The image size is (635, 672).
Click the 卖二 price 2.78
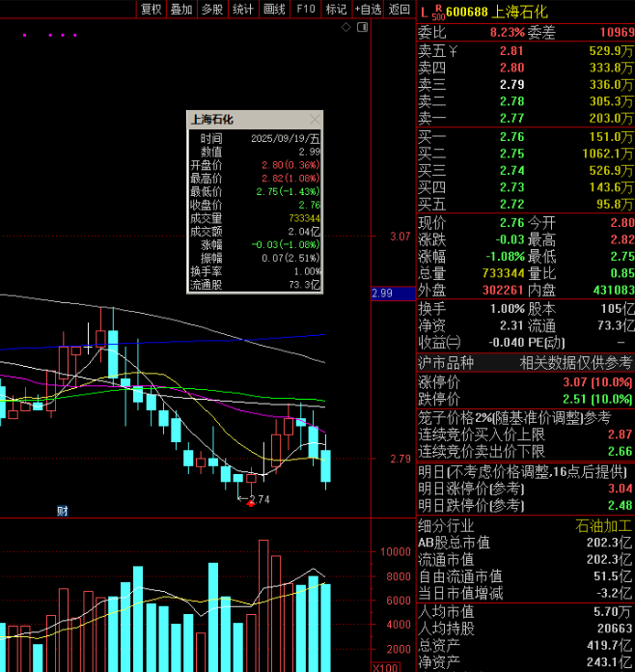click(511, 101)
